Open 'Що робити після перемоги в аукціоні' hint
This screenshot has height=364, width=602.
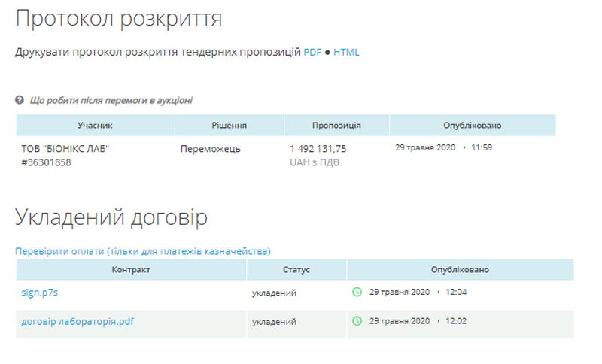111,100
